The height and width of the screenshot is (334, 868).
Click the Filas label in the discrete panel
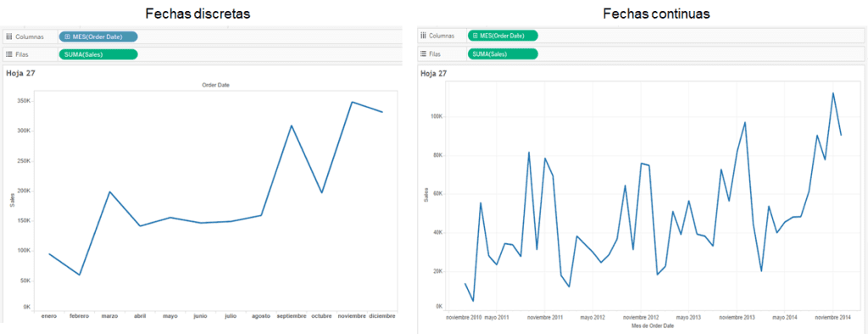point(21,54)
